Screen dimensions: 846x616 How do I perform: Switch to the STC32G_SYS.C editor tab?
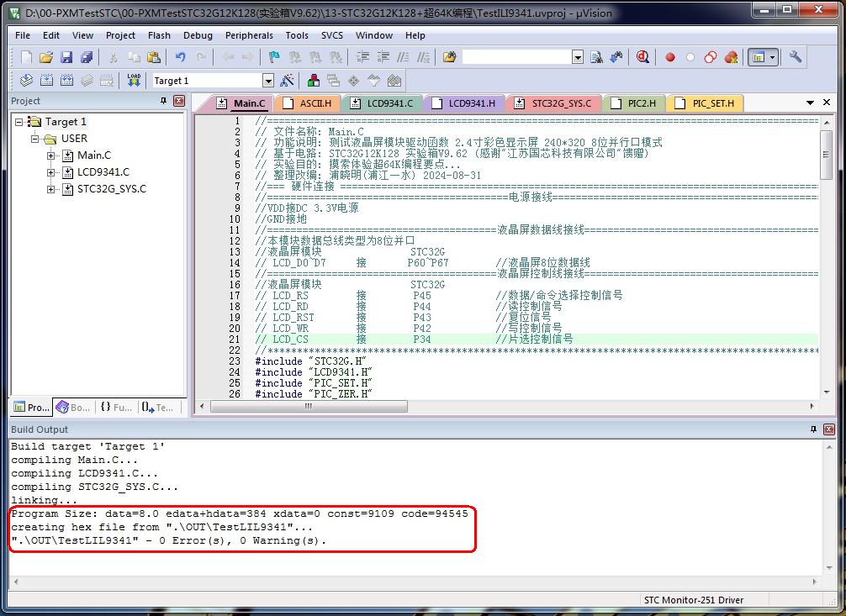tap(555, 103)
